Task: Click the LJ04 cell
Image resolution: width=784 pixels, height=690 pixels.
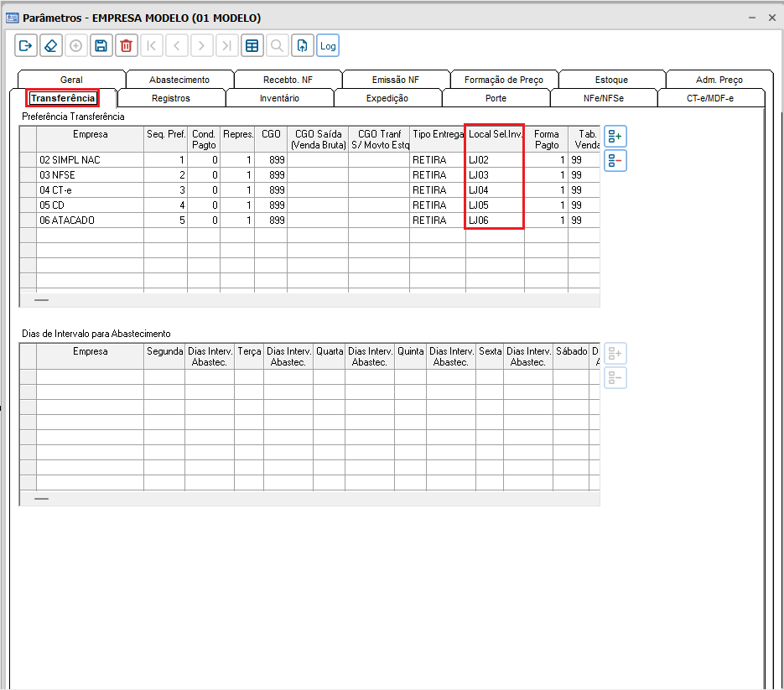Action: tap(495, 190)
